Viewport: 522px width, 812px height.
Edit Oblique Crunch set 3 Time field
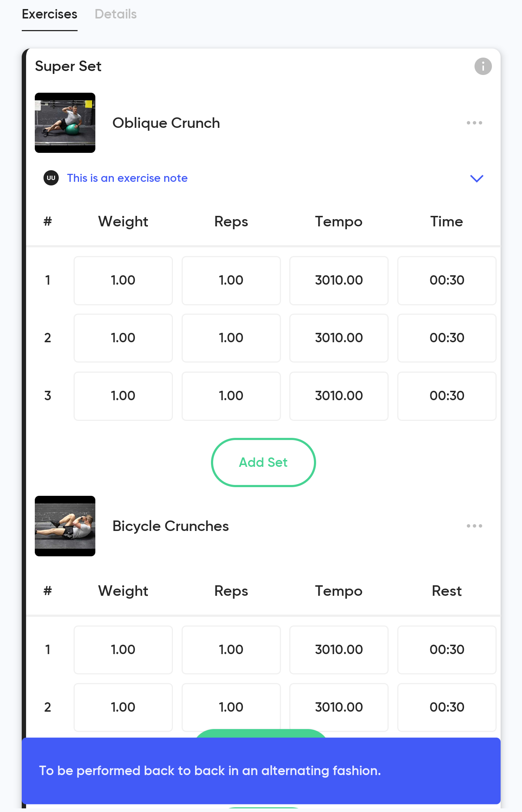(447, 396)
